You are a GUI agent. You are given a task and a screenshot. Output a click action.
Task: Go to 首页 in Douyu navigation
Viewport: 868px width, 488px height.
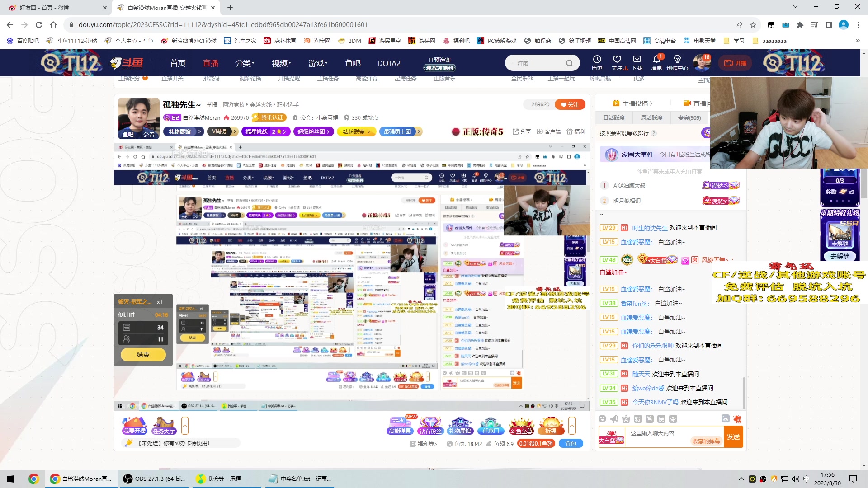(178, 63)
